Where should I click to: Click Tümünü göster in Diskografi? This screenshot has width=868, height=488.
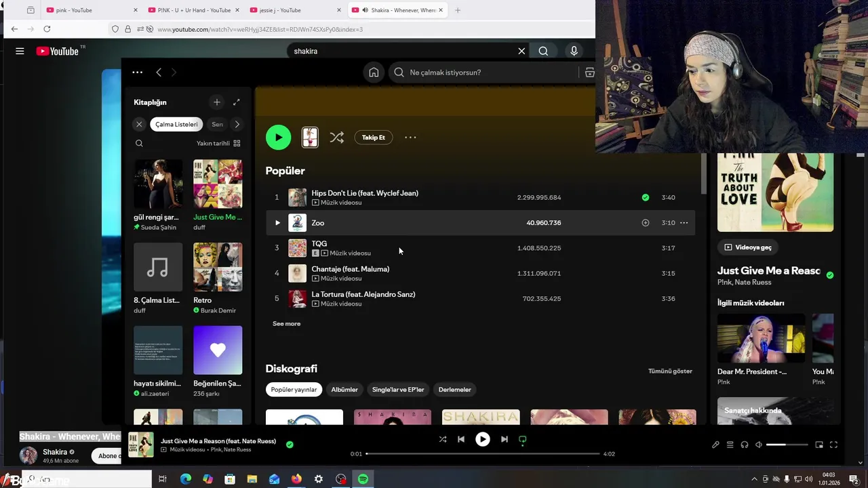pos(670,371)
